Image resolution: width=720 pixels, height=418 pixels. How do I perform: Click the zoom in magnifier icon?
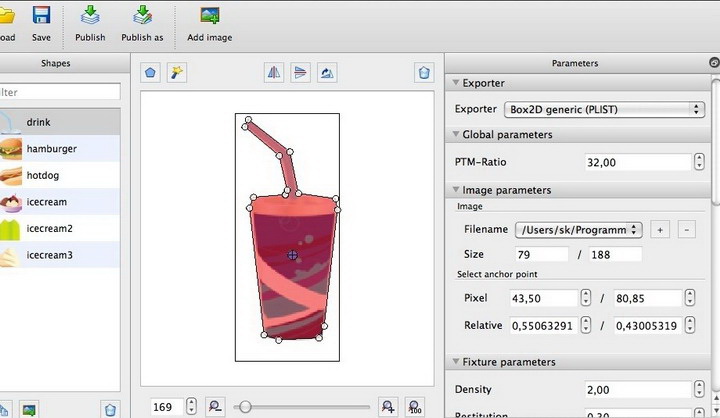pyautogui.click(x=388, y=406)
